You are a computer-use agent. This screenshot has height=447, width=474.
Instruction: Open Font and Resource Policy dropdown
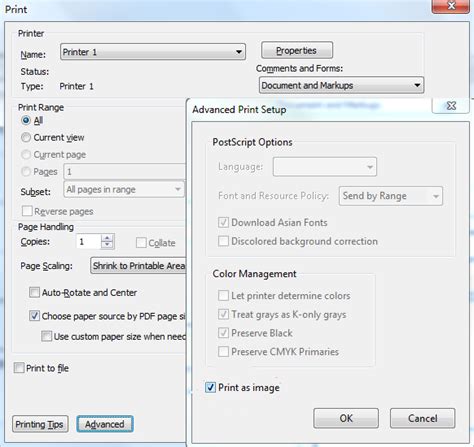(391, 196)
